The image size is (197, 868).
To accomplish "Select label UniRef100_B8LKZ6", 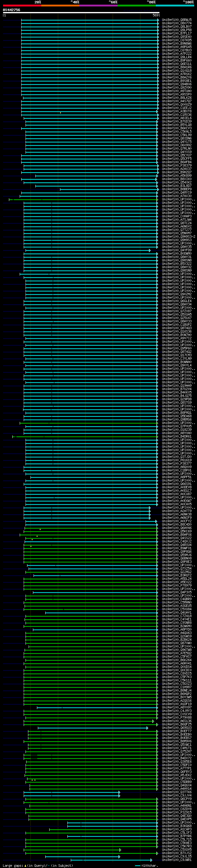I will (x=176, y=98).
